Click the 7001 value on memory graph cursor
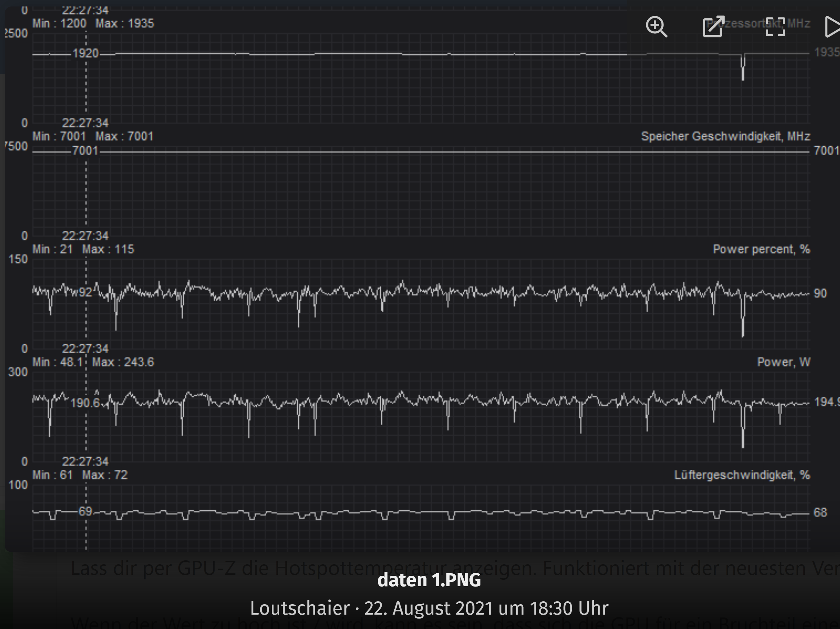This screenshot has height=629, width=840. [86, 151]
